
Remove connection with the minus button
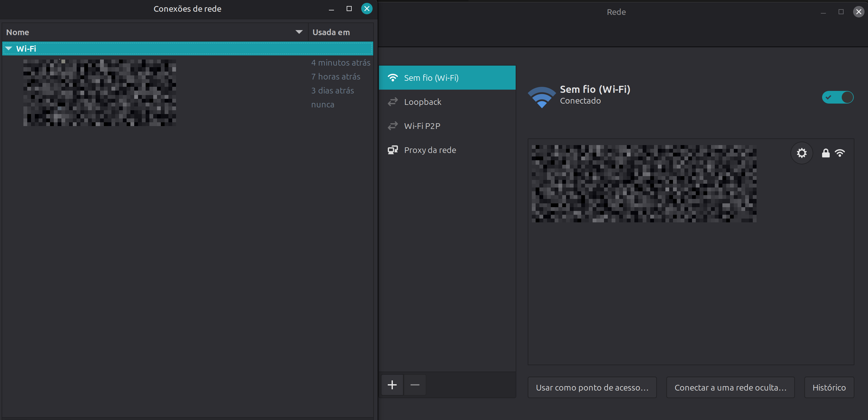click(415, 385)
